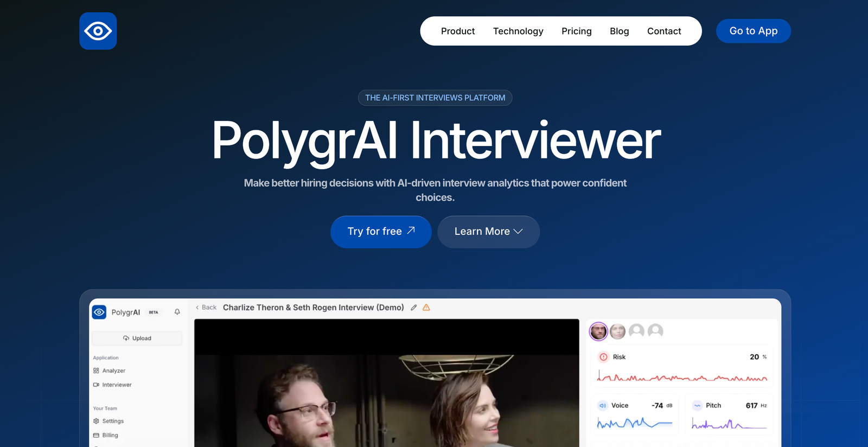Click the orange warning triangle icon
Screen dimensions: 868x447
pos(426,308)
